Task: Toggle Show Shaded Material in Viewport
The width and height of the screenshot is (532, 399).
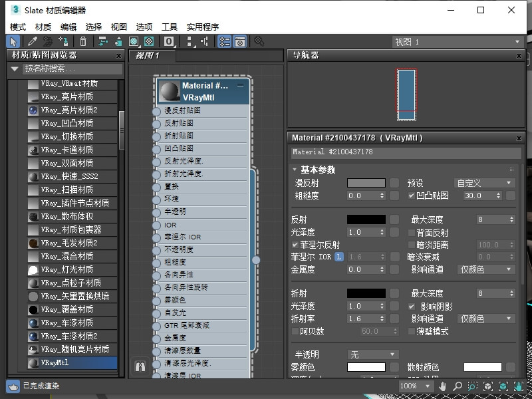Action: tap(134, 42)
